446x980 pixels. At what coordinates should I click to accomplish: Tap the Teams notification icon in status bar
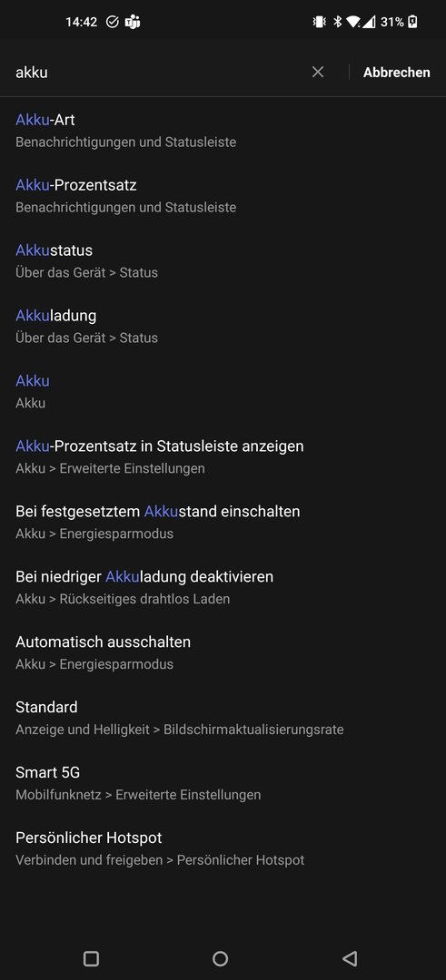click(x=133, y=22)
